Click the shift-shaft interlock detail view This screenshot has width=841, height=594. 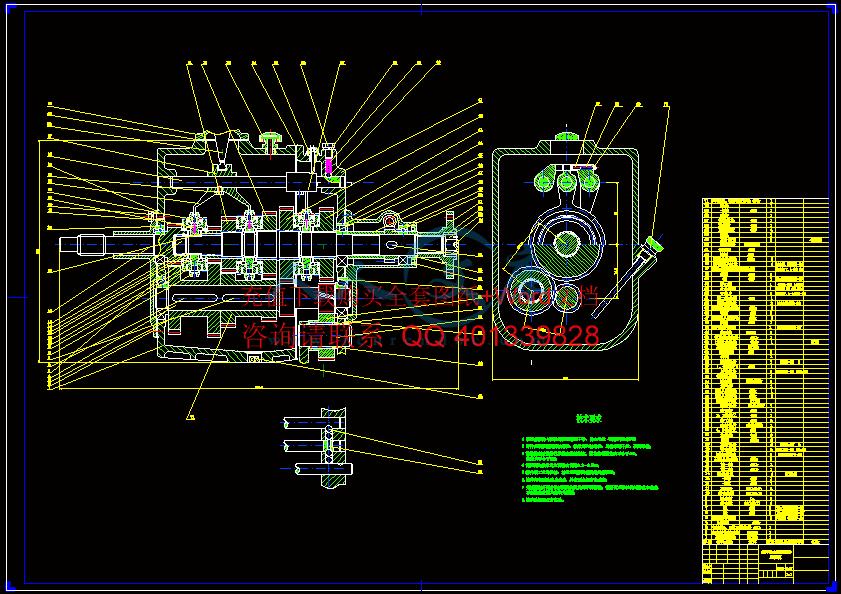tap(316, 448)
